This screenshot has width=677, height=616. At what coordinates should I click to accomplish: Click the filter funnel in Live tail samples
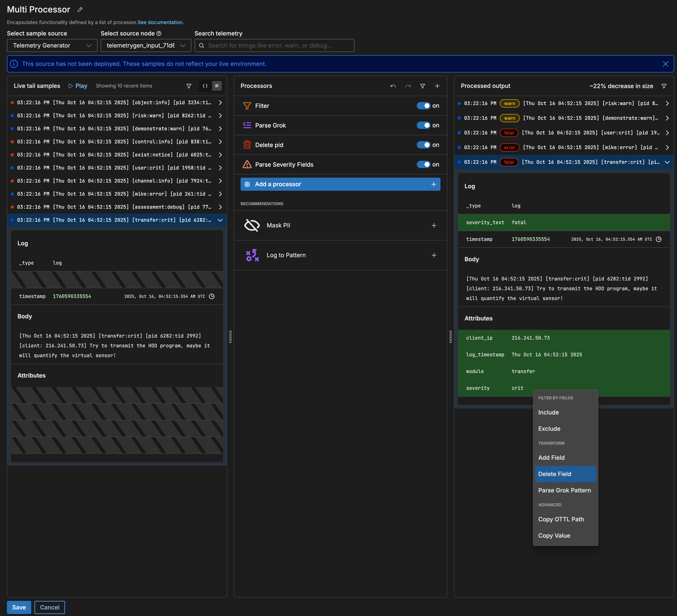189,86
